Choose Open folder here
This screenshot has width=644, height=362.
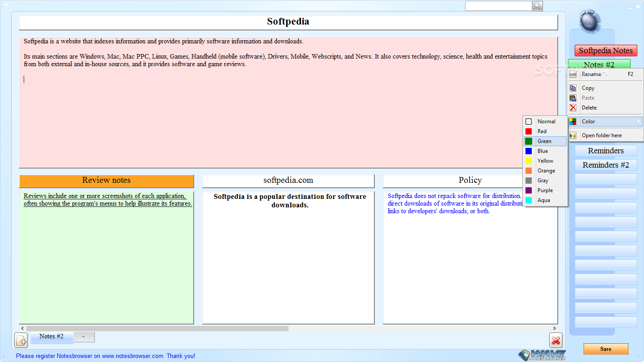(x=606, y=135)
